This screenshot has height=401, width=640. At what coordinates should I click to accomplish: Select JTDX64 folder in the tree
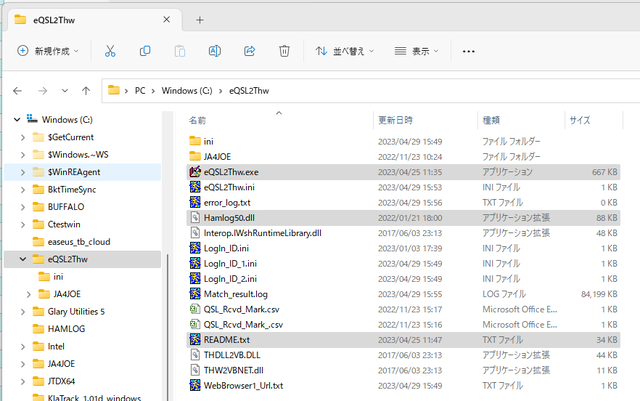click(x=61, y=381)
